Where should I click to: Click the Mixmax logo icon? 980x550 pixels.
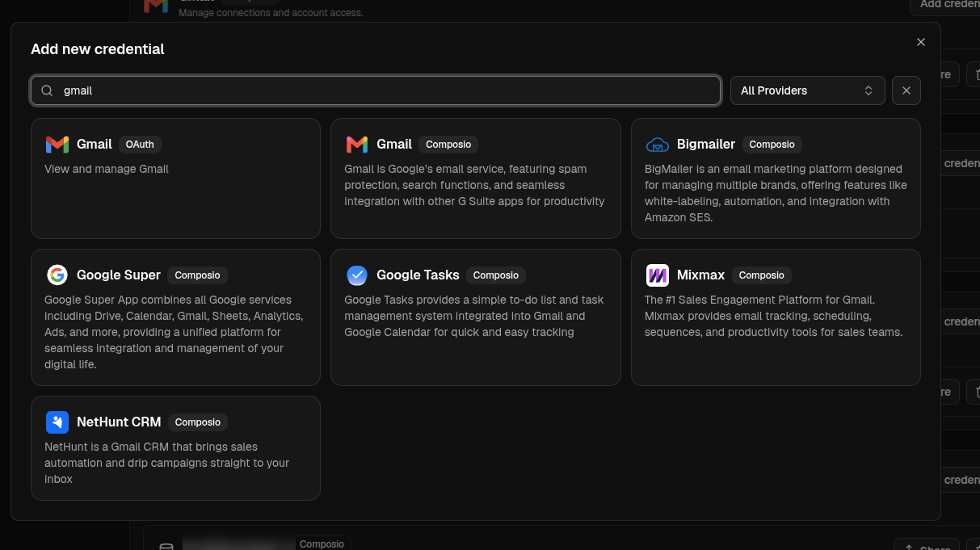658,275
